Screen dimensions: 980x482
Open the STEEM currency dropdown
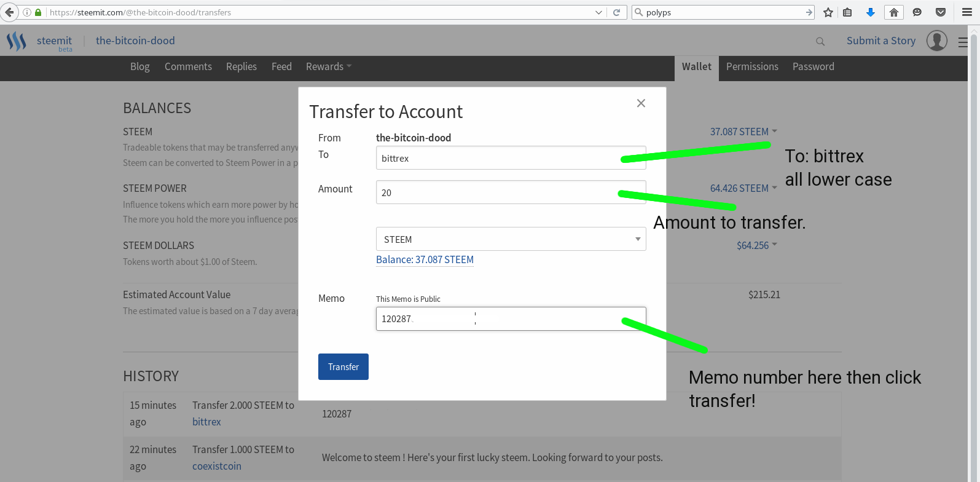511,239
